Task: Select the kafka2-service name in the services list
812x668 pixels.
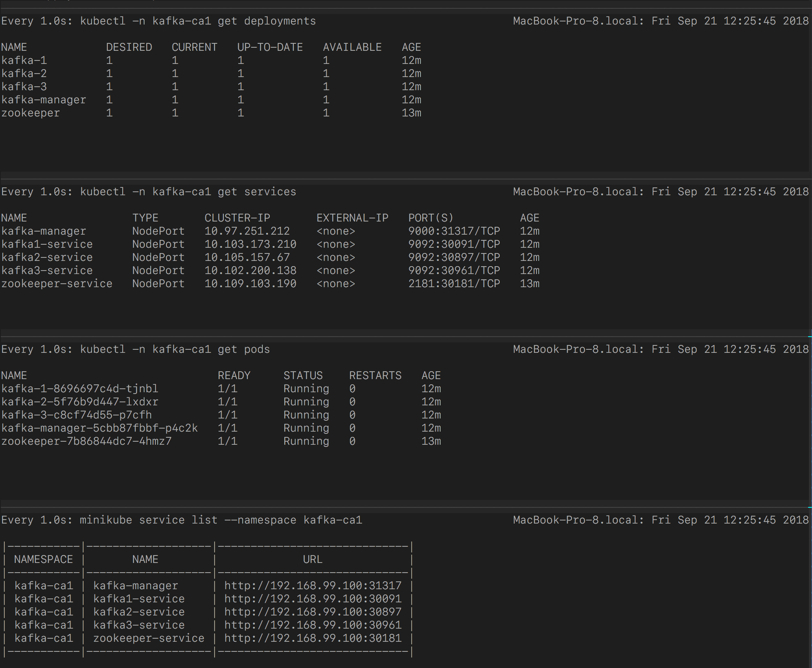Action: point(47,257)
